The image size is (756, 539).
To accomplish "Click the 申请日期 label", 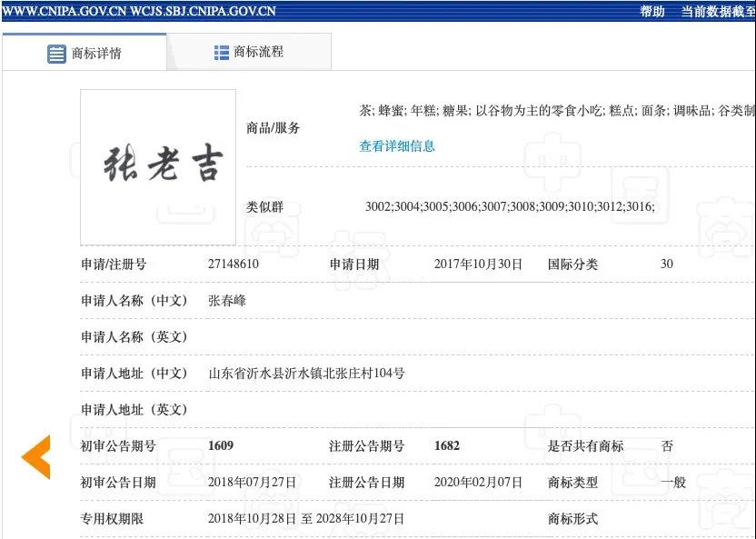I will [x=354, y=265].
